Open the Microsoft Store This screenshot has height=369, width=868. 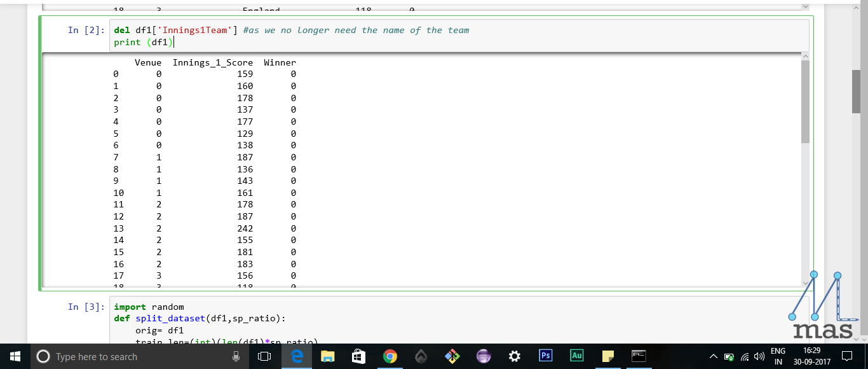click(358, 356)
